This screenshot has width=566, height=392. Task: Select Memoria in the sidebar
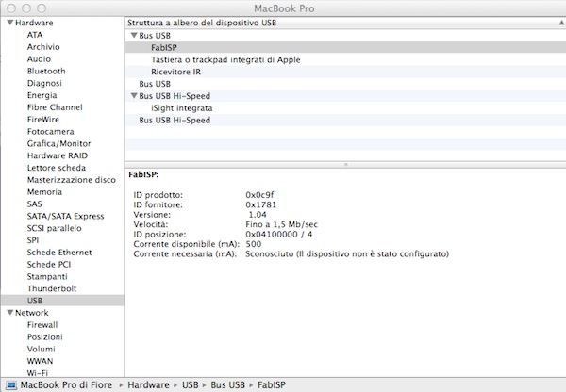[44, 192]
